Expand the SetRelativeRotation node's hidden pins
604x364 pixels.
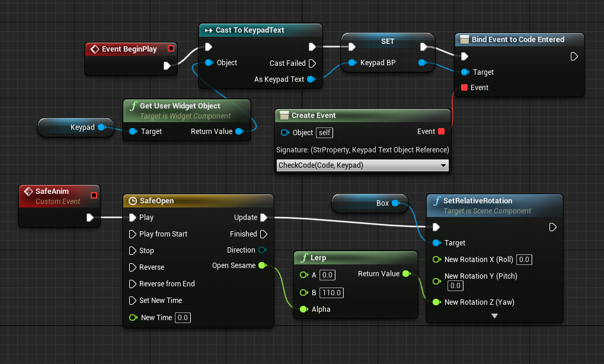[x=494, y=316]
